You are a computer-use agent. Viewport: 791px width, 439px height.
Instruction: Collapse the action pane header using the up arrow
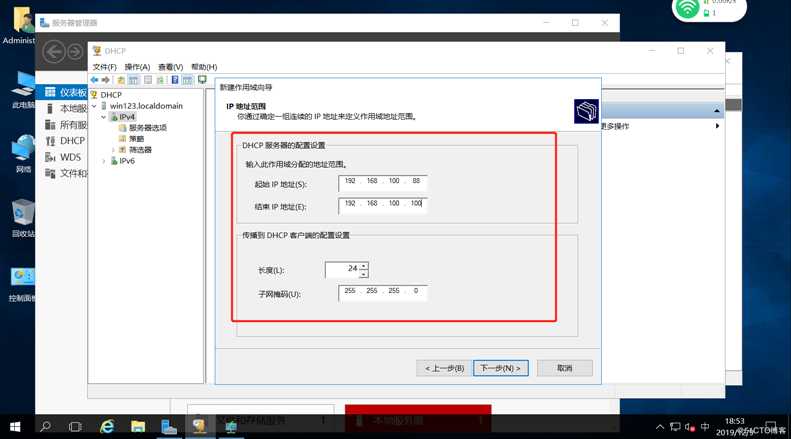point(717,110)
